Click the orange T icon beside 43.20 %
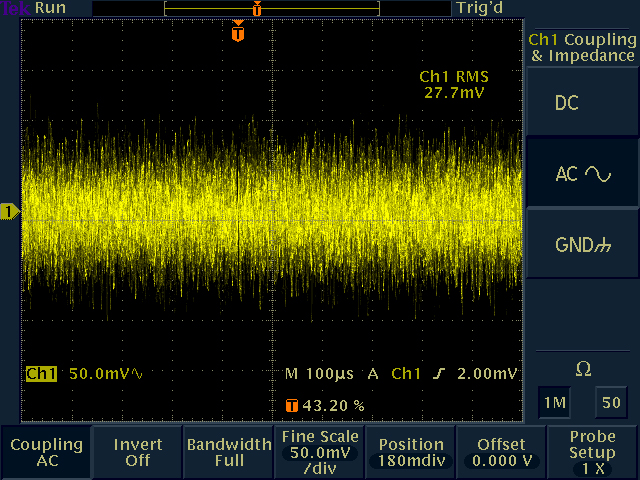The height and width of the screenshot is (480, 640). (x=291, y=405)
